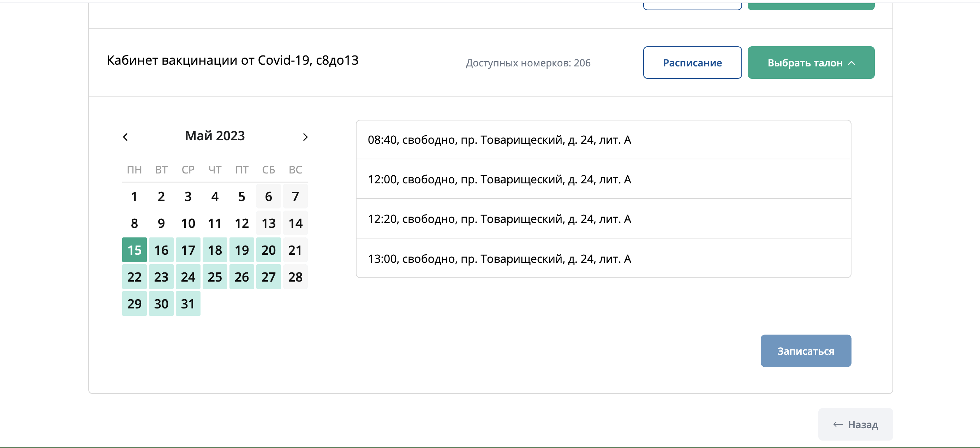Choose the 12:00 free time slot
This screenshot has width=980, height=448.
pyautogui.click(x=603, y=179)
